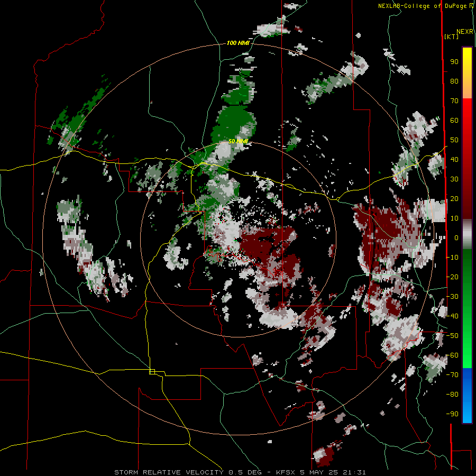
Task: Select the positive 20 value on velocity scale
Action: [454, 199]
